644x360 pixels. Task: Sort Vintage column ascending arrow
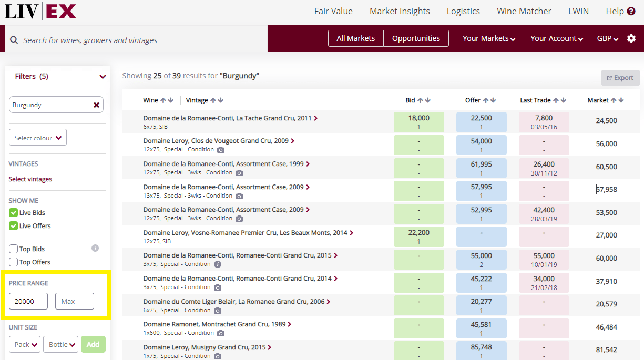click(213, 100)
